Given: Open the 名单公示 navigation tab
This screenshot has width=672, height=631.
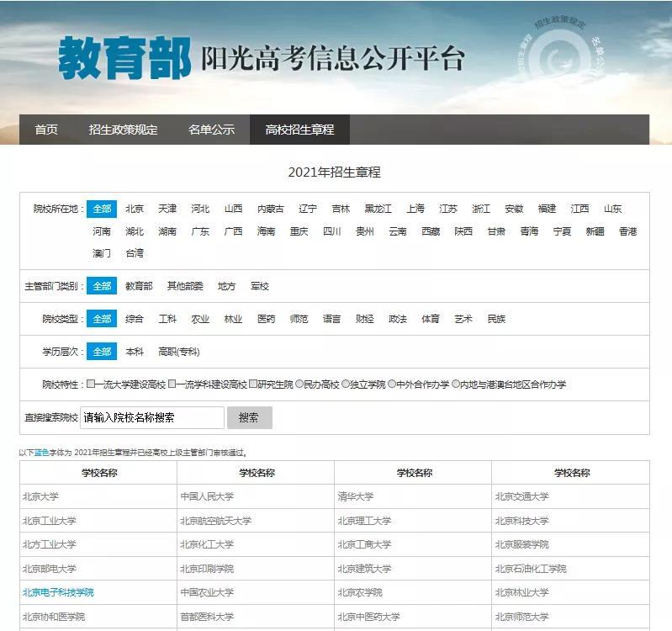Looking at the screenshot, I should pyautogui.click(x=211, y=130).
